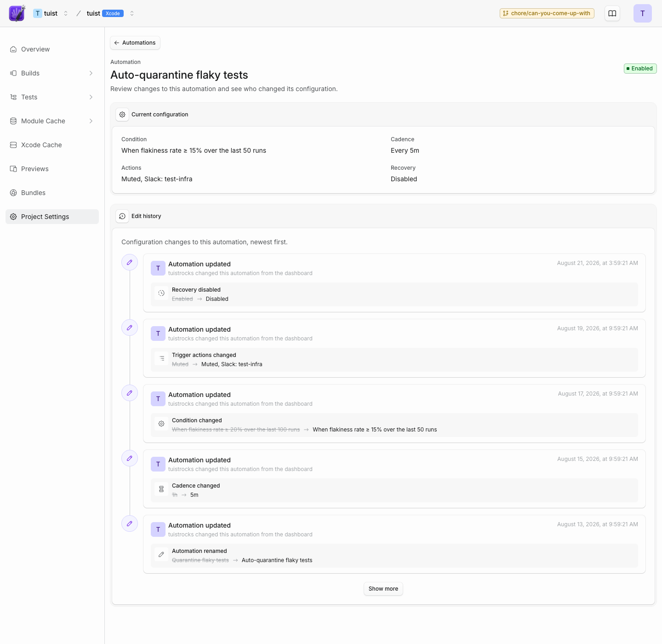Viewport: 662px width, 644px height.
Task: Click the Recovery disabled clock icon
Action: pyautogui.click(x=161, y=293)
